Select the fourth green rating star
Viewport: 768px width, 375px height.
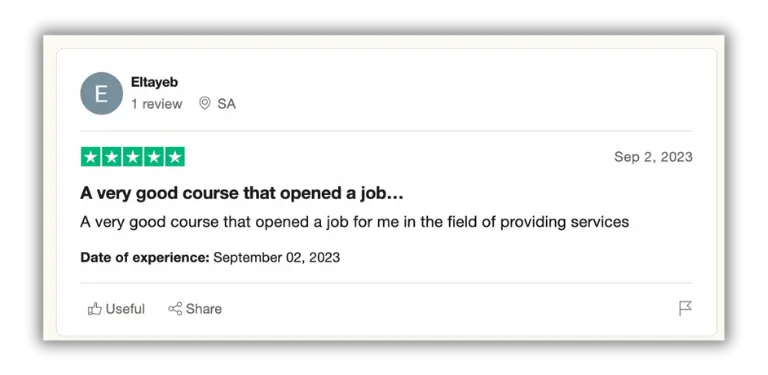point(154,157)
